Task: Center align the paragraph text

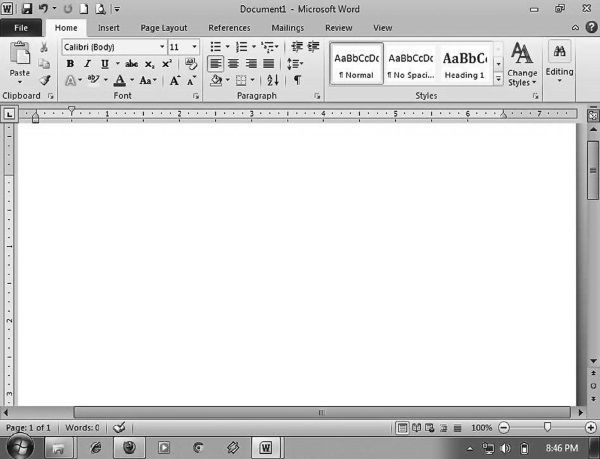Action: [x=234, y=64]
